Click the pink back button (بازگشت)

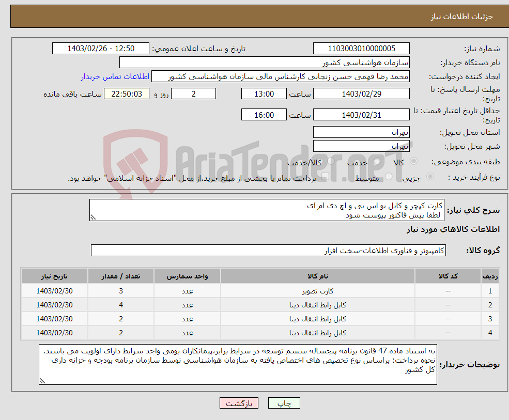pyautogui.click(x=239, y=403)
